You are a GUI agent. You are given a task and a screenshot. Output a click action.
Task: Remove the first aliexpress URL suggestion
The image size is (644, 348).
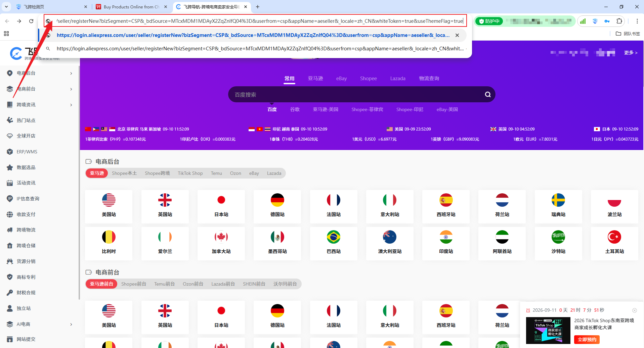[457, 35]
